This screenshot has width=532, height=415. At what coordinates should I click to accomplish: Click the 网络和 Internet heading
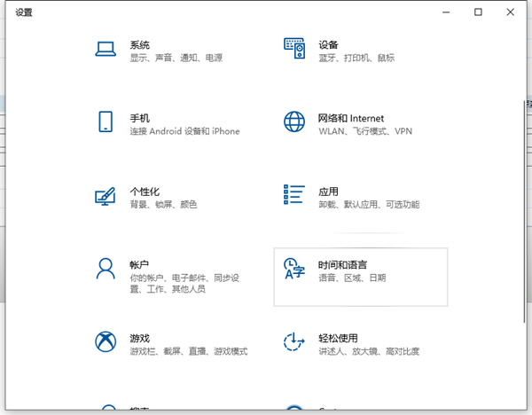click(351, 118)
